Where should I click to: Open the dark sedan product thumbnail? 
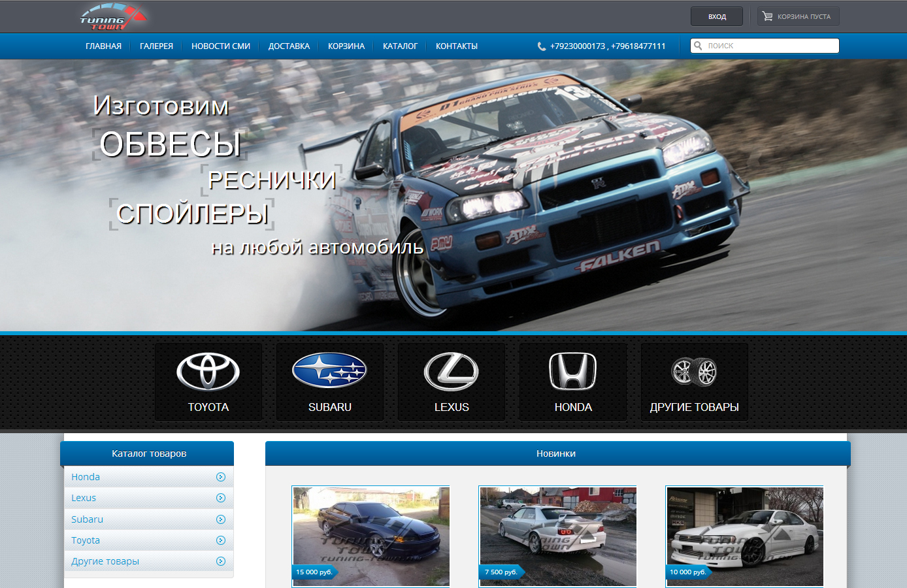[x=371, y=536]
